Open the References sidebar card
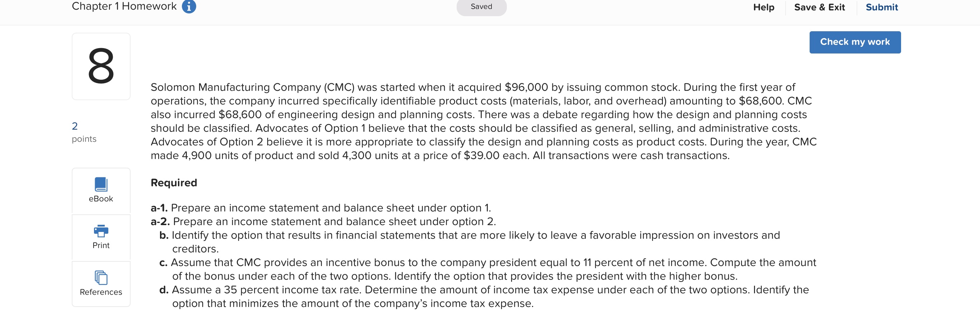Viewport: 980px width, 335px height. click(x=100, y=284)
